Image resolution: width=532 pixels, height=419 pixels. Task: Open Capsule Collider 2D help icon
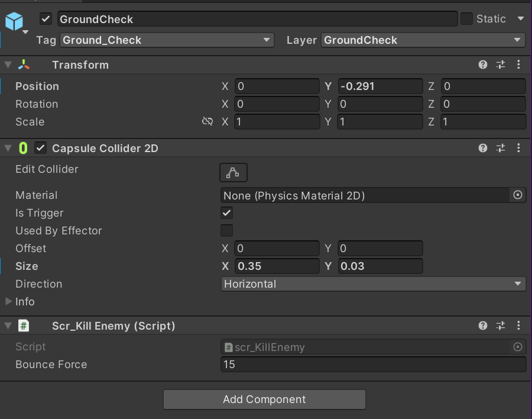pos(483,148)
